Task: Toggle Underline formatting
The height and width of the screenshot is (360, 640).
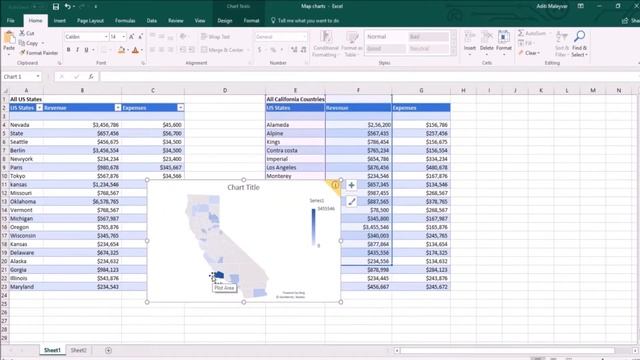Action: pyautogui.click(x=86, y=50)
